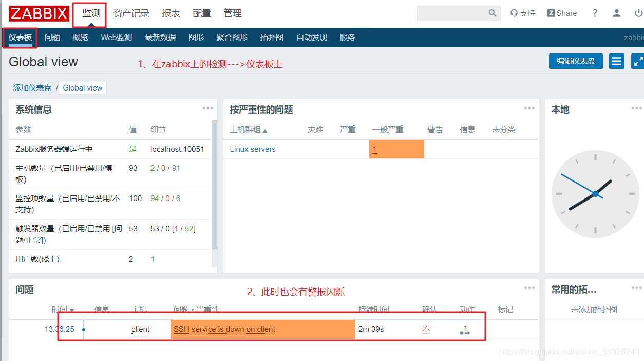Screen dimensions: 644x361
Task: Click the 2 / 0 / 91 host details
Action: [165, 168]
